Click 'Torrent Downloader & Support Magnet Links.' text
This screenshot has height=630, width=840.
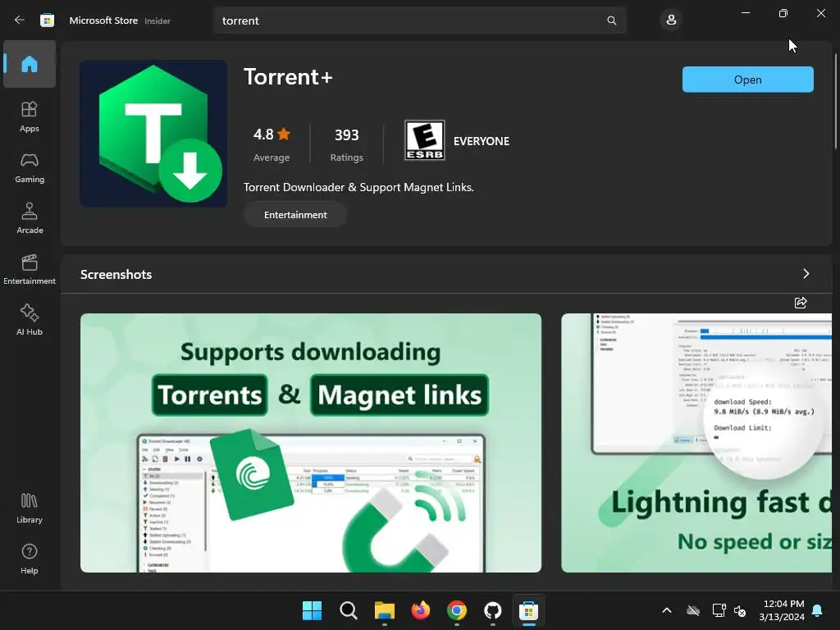[358, 187]
